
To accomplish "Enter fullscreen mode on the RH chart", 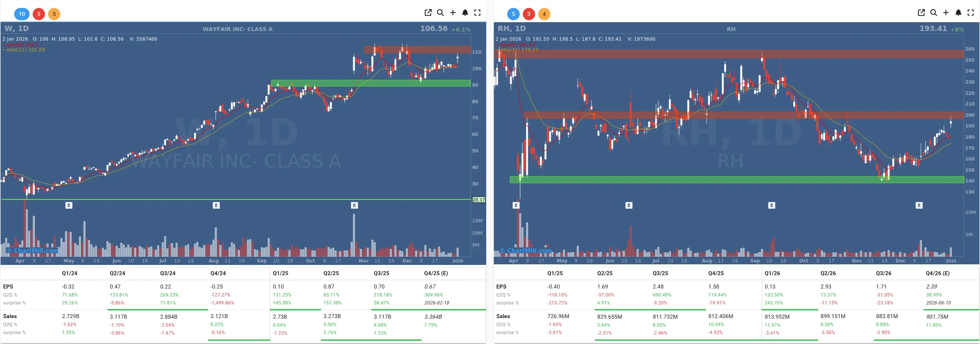I will pyautogui.click(x=971, y=13).
